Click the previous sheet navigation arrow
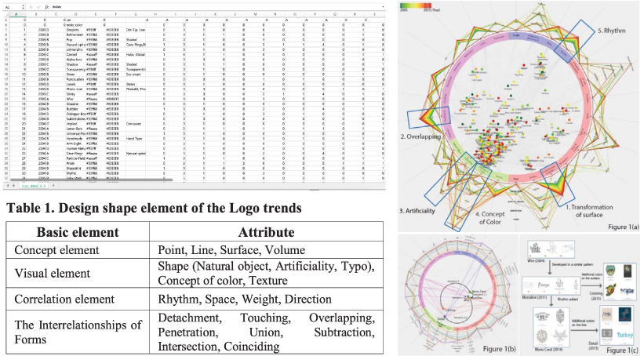Viewport: 644px width, 356px height. tap(8, 186)
